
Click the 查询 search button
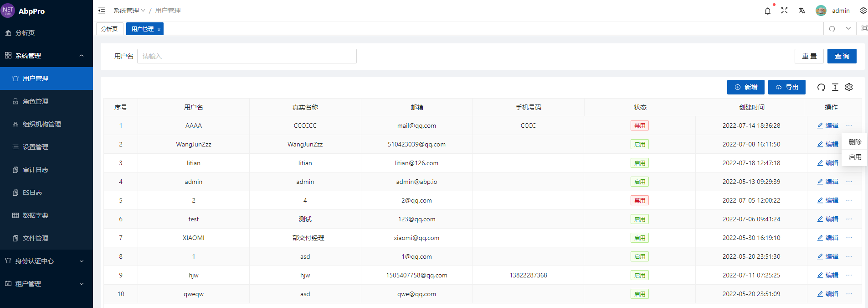tap(842, 56)
